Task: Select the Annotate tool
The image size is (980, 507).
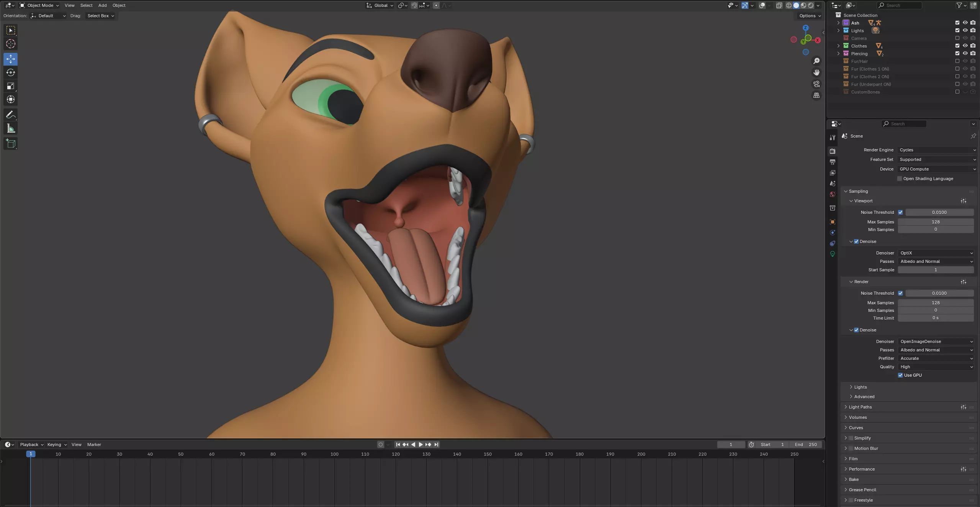Action: pyautogui.click(x=11, y=115)
